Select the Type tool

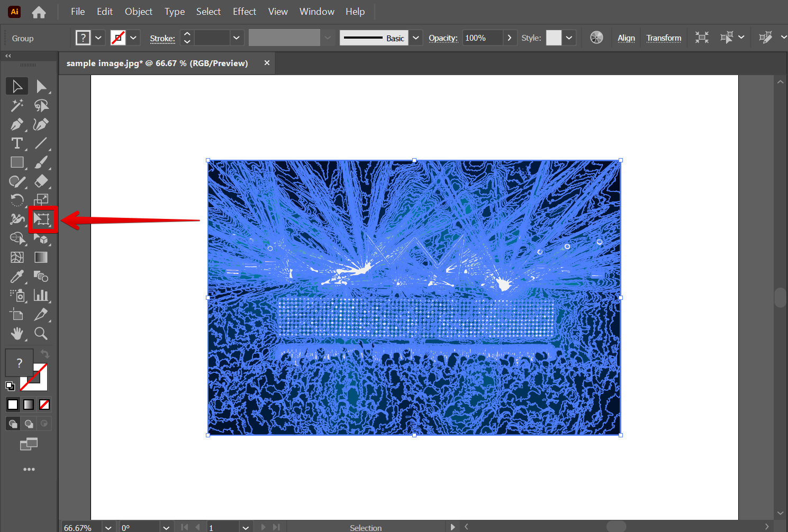pos(16,143)
